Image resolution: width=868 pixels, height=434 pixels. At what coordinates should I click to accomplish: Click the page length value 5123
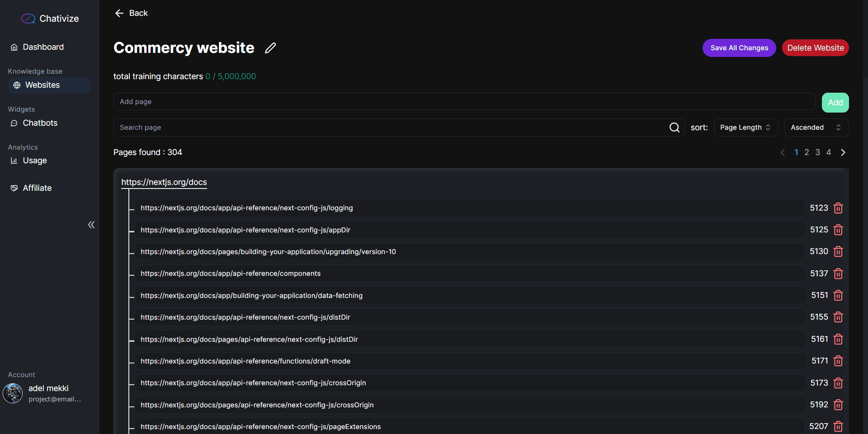[819, 208]
